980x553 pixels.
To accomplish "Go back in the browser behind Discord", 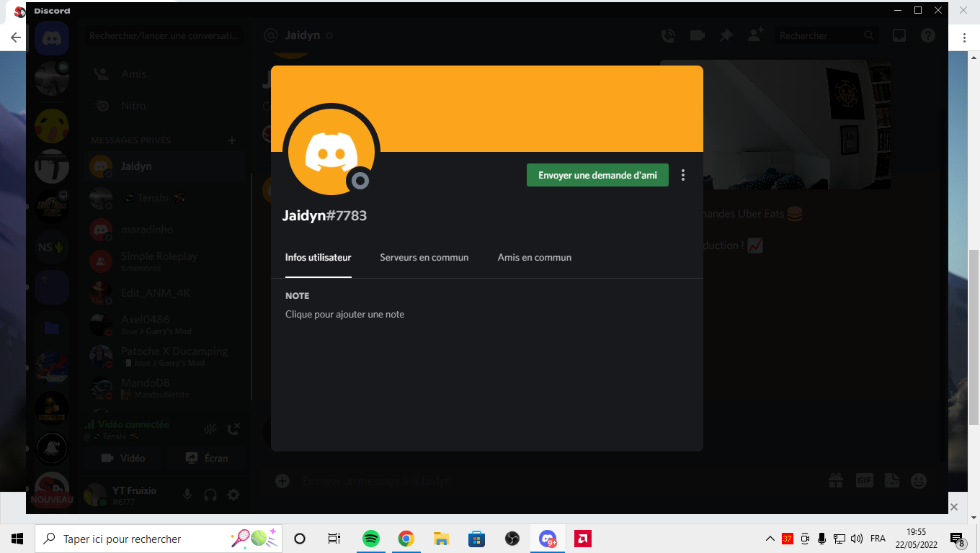I will 15,37.
